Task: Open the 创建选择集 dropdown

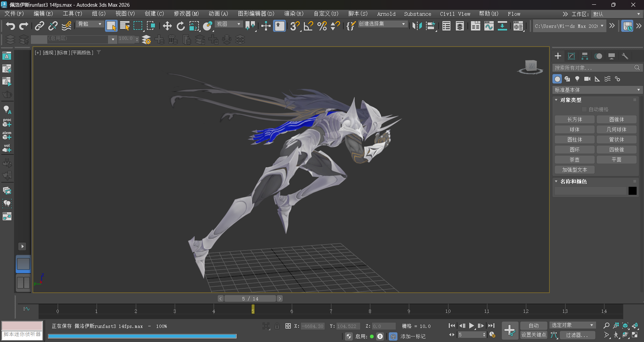Action: point(382,24)
